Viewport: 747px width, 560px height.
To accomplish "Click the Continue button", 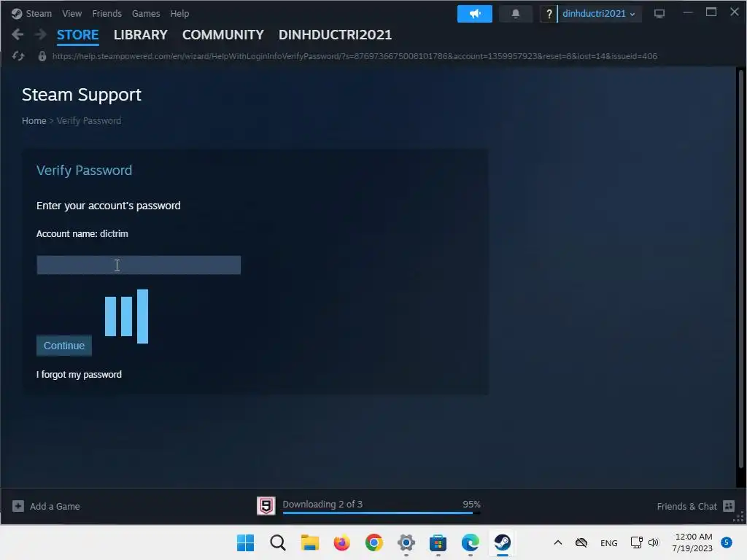I will click(x=64, y=346).
